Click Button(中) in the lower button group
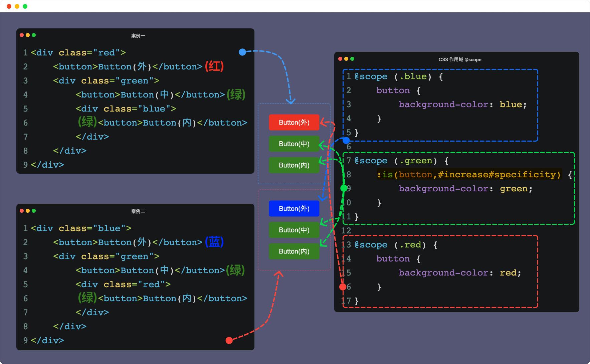Viewport: 590px width, 364px height. [294, 230]
